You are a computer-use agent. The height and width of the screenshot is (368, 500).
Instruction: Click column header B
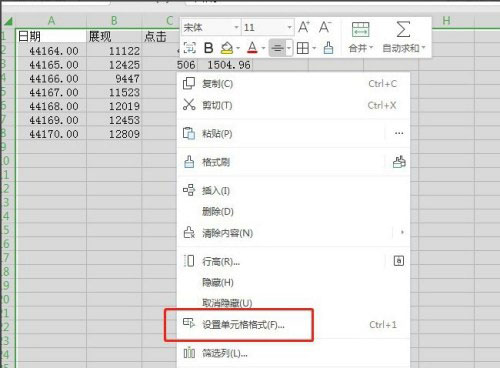coord(114,21)
